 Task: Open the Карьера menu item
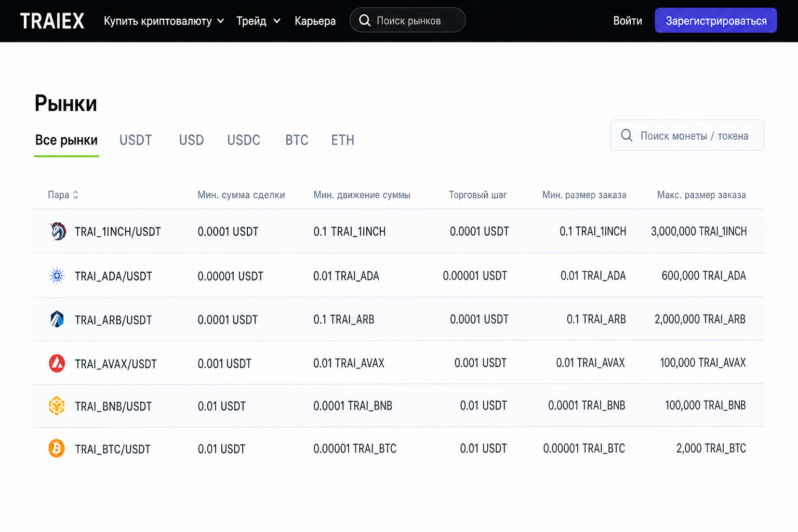[315, 21]
